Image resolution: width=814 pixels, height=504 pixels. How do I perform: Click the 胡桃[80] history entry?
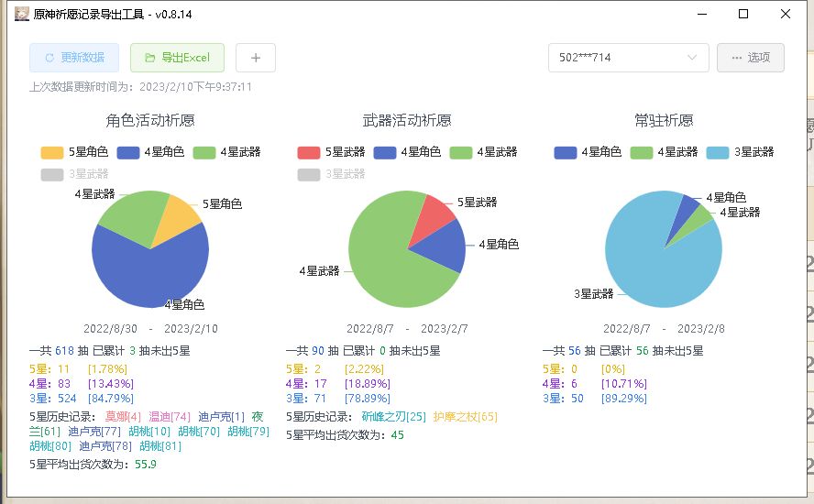(x=50, y=446)
